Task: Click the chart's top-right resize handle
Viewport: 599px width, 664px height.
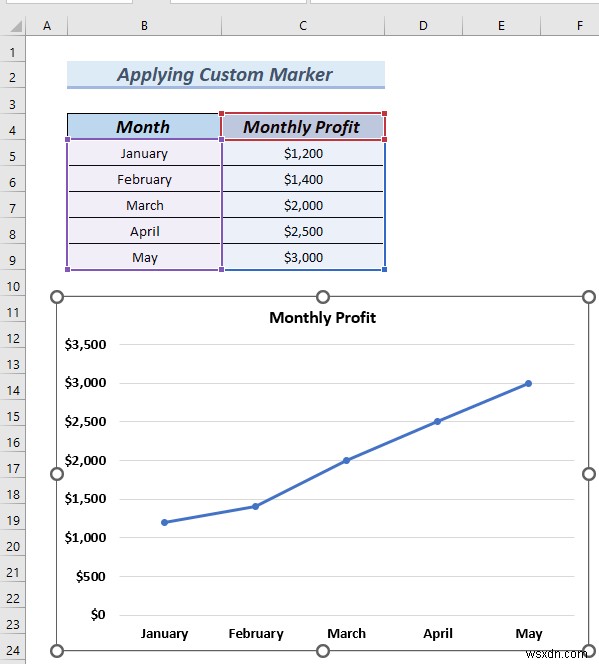Action: click(589, 297)
